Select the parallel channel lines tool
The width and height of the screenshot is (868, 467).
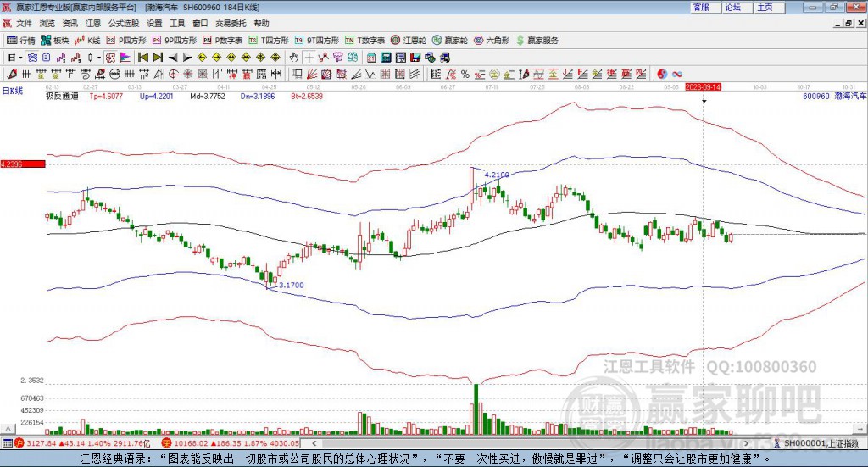point(415,74)
